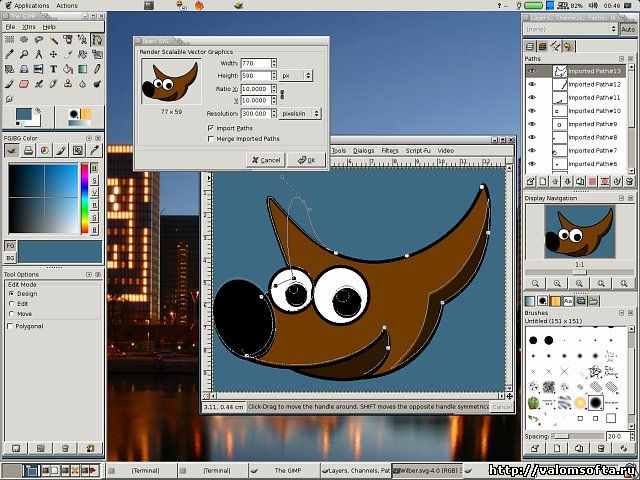
Task: Select Edit mode radio button
Action: [11, 304]
